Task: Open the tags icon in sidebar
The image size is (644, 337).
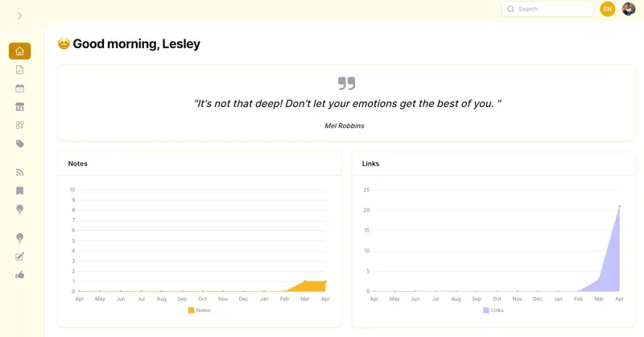Action: click(x=19, y=144)
